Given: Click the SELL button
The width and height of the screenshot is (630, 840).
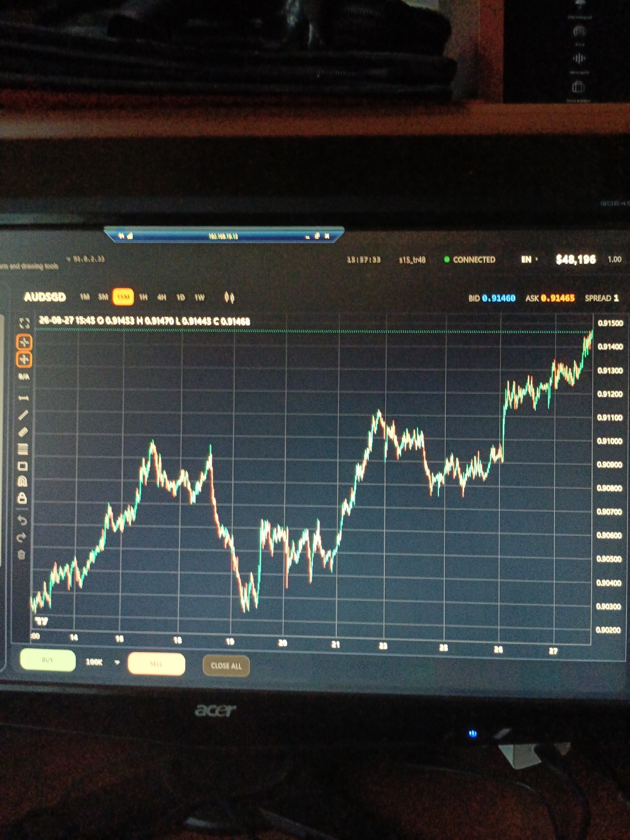Looking at the screenshot, I should (x=156, y=664).
